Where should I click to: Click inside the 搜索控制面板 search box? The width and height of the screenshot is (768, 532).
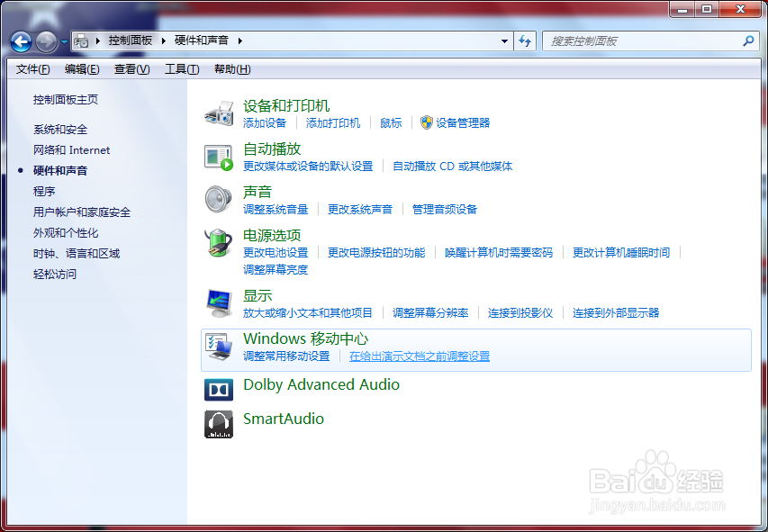(x=644, y=41)
